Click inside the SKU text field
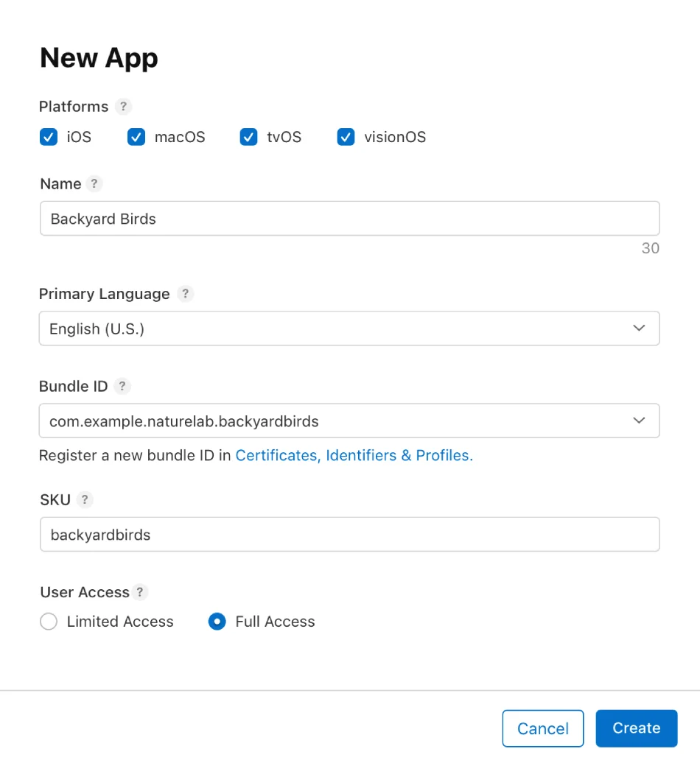The height and width of the screenshot is (763, 700). click(350, 534)
